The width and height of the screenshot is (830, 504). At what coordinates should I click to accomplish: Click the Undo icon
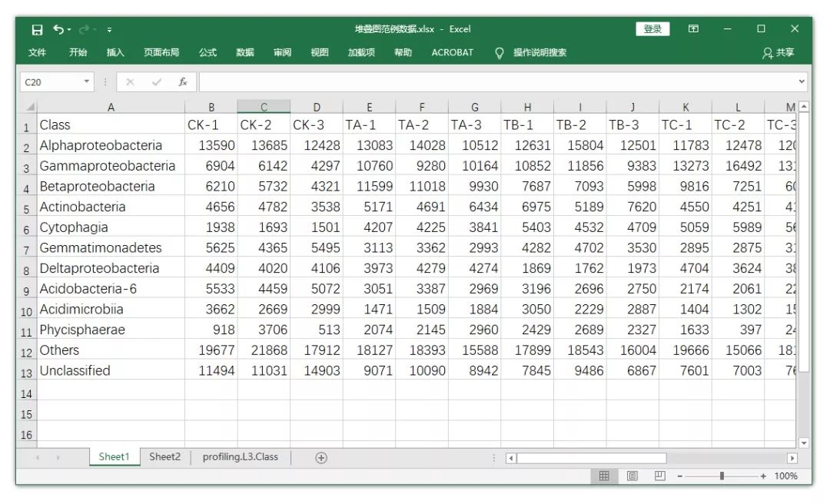coord(58,28)
